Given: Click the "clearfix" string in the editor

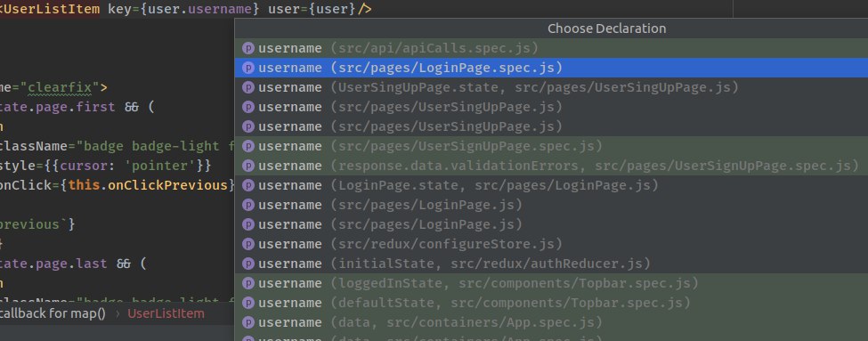Looking at the screenshot, I should (60, 87).
